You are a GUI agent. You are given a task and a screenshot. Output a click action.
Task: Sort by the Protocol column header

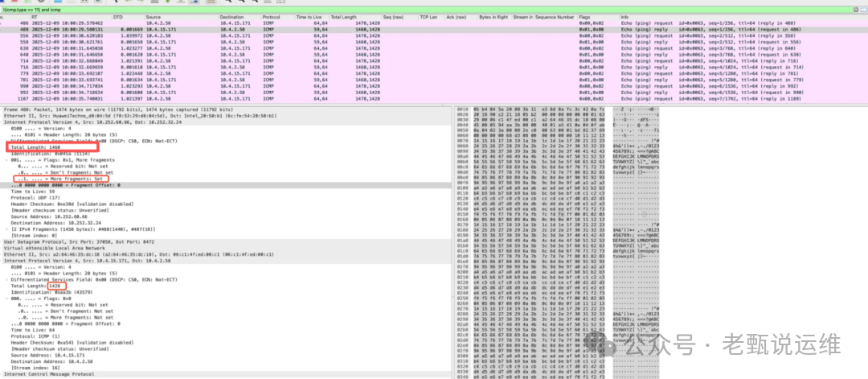278,17
